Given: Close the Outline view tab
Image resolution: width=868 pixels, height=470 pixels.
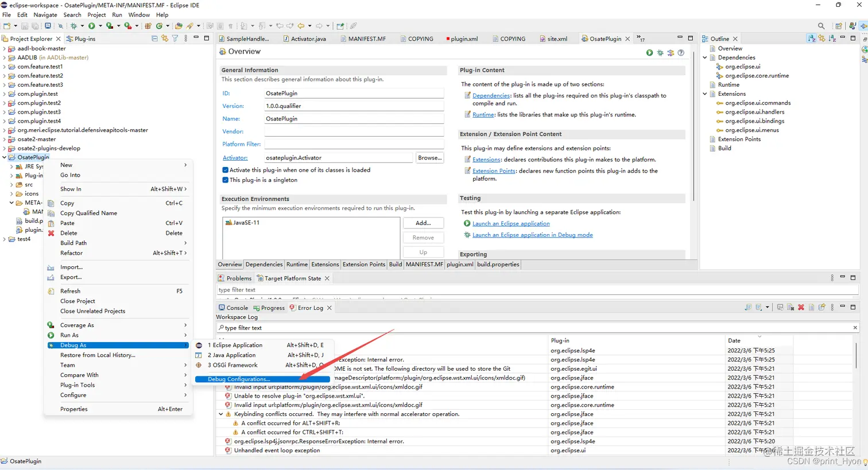Looking at the screenshot, I should pyautogui.click(x=735, y=39).
